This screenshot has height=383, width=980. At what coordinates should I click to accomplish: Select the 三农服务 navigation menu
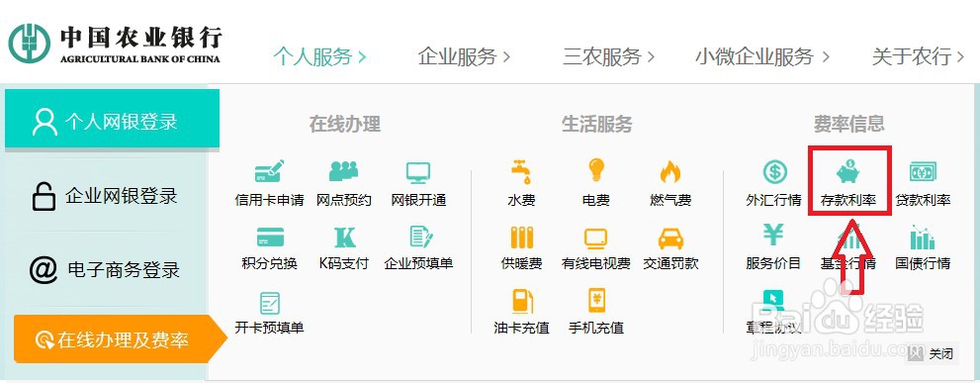click(609, 57)
